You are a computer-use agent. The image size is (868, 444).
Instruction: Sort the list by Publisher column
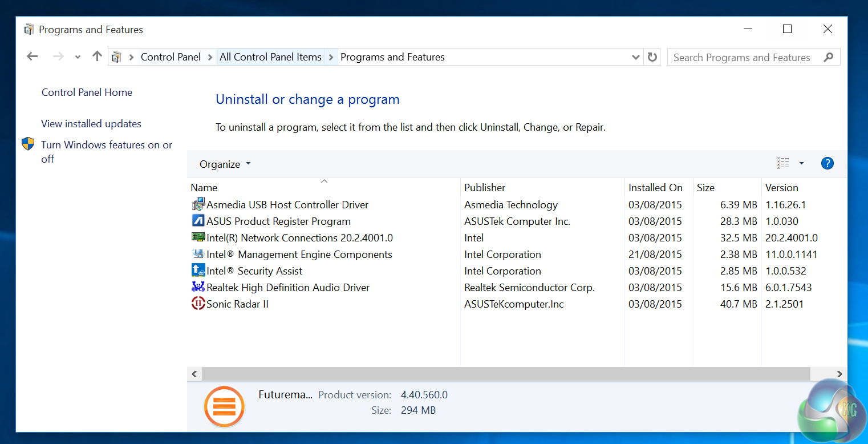pos(485,188)
